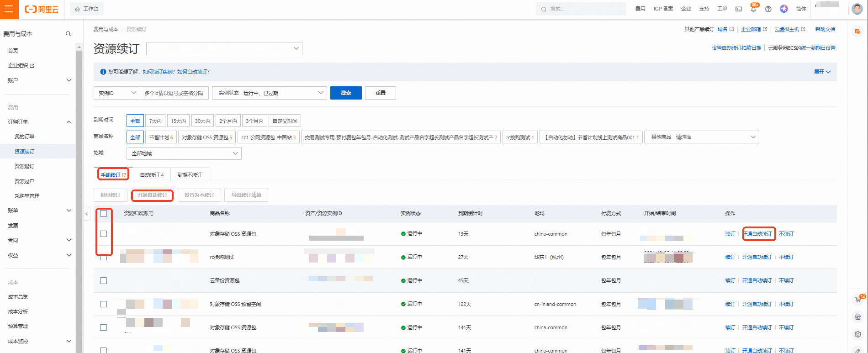Open the 如何续订实例 help link
Viewport: 868px width, 353px height.
click(x=159, y=72)
